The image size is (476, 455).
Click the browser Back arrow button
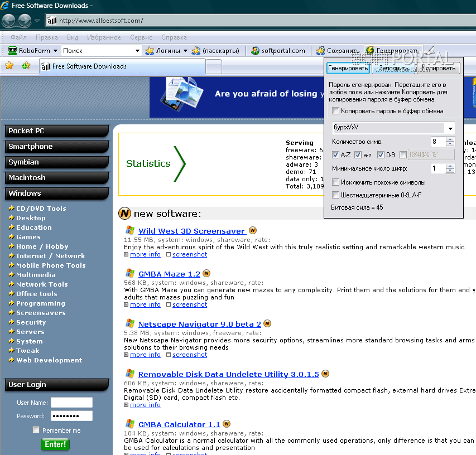point(8,20)
